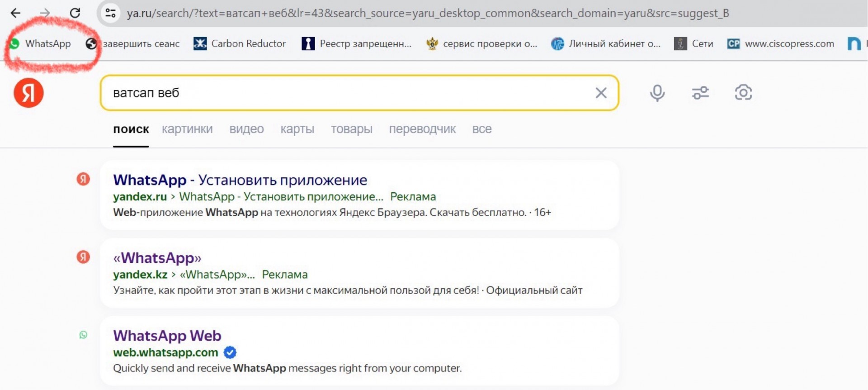The width and height of the screenshot is (868, 390).
Task: Click the address bar URL
Action: pyautogui.click(x=428, y=14)
